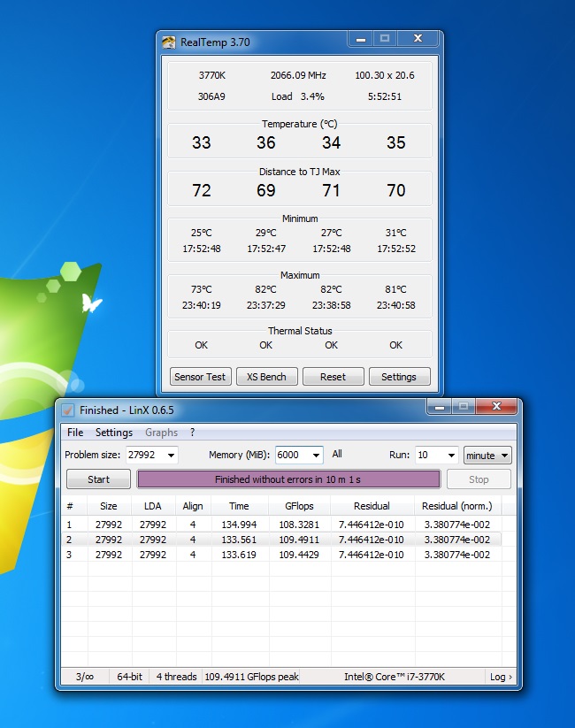Click the Finished without errors progress bar
This screenshot has height=728, width=575.
[x=288, y=479]
